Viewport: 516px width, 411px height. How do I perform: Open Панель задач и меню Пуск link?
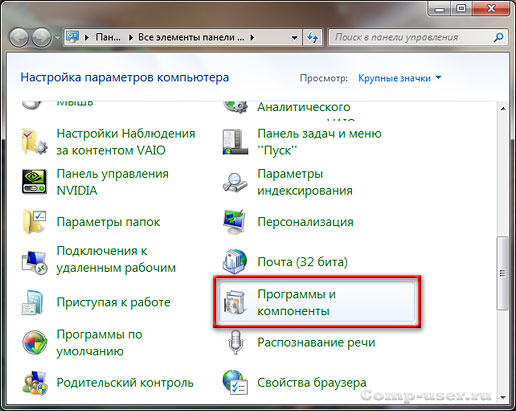pos(319,142)
